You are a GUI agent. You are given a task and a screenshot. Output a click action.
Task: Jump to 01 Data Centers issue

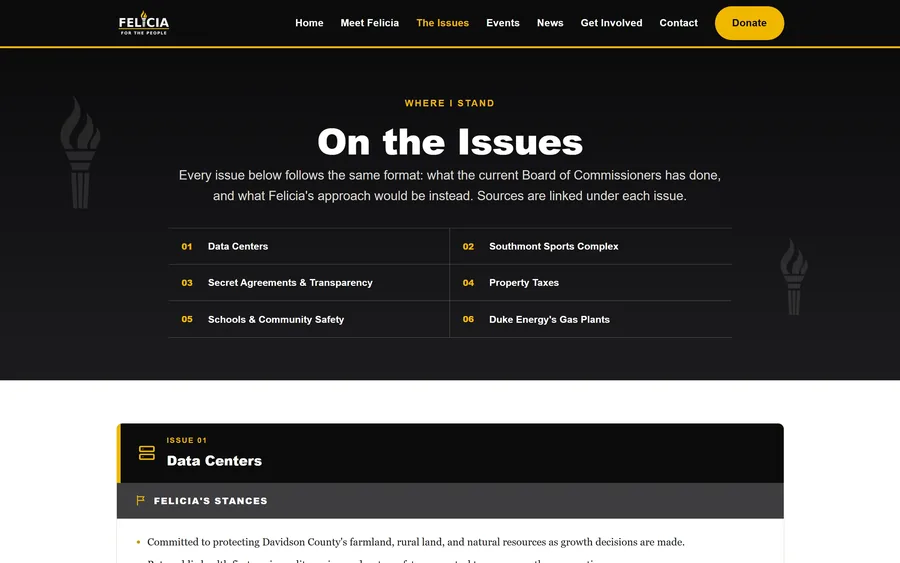(309, 246)
